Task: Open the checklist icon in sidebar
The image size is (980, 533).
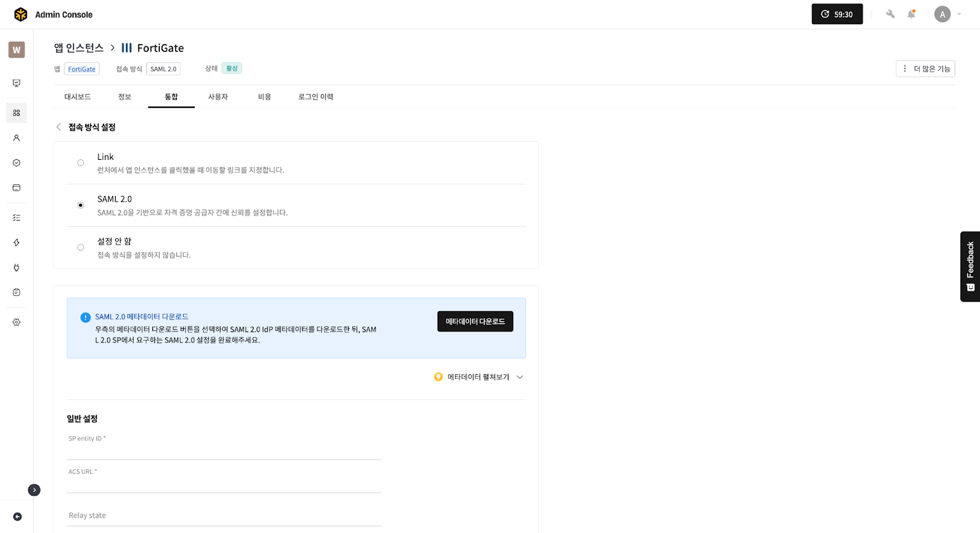Action: tap(17, 217)
